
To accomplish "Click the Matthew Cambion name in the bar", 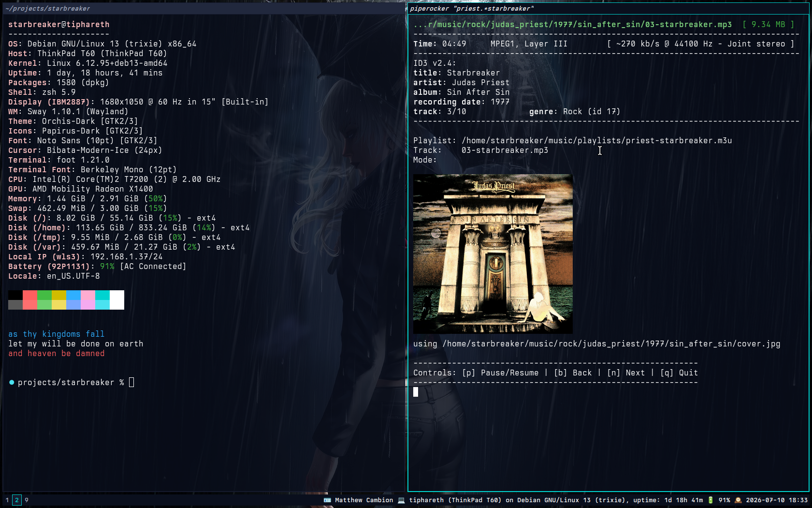I will (x=364, y=500).
